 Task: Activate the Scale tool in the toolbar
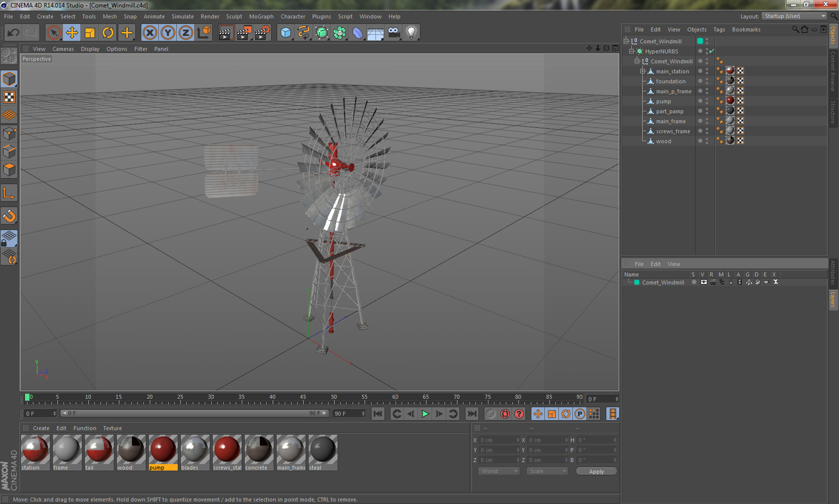tap(90, 33)
